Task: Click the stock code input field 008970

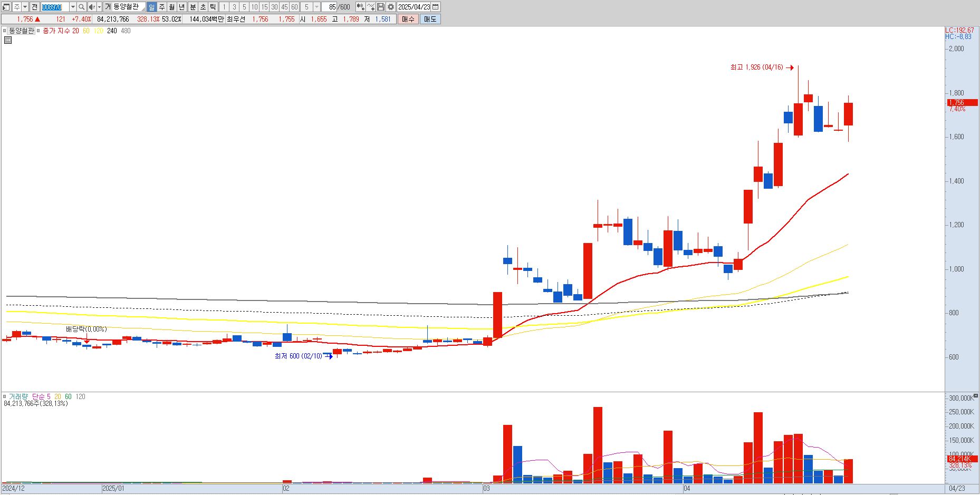Action: pos(55,7)
